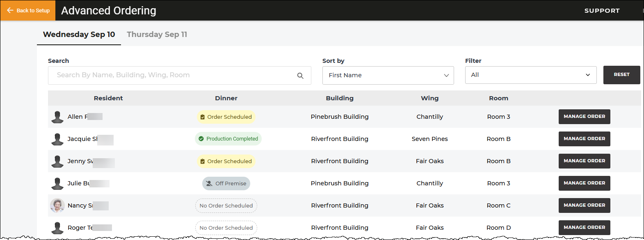Image resolution: width=644 pixels, height=240 pixels.
Task: Manage order for Julie
Action: click(584, 183)
